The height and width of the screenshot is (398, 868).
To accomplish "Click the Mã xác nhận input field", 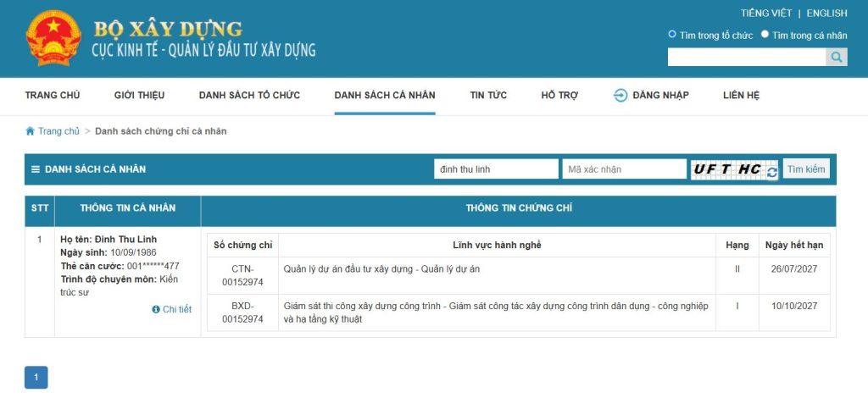I will (625, 169).
